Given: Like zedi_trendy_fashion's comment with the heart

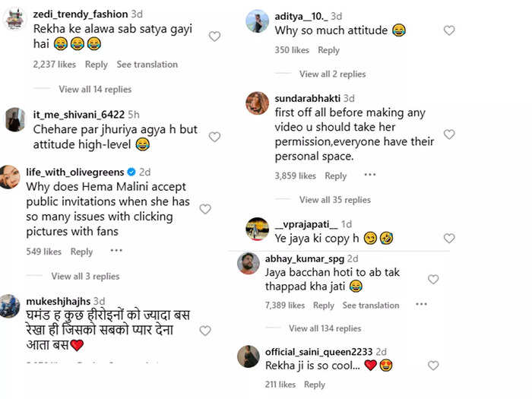Looking at the screenshot, I should (x=214, y=36).
